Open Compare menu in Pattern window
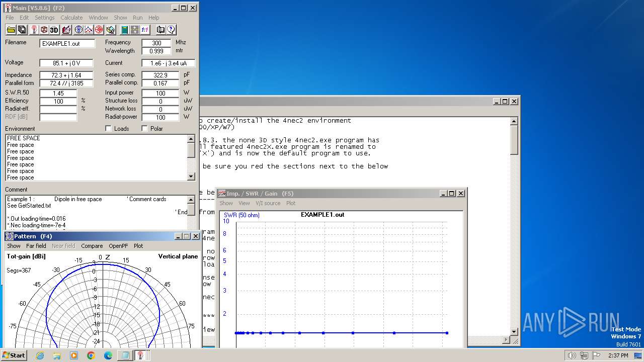Screen dimensions: 644x362 92,246
